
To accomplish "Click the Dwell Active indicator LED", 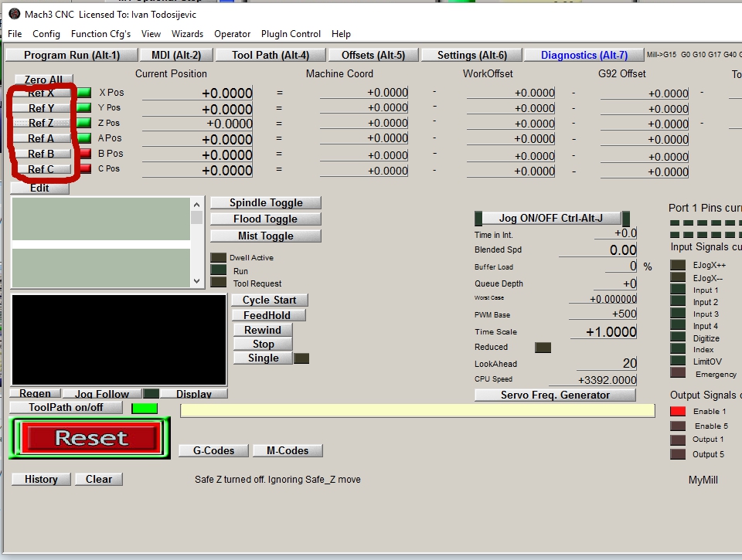I will click(218, 257).
